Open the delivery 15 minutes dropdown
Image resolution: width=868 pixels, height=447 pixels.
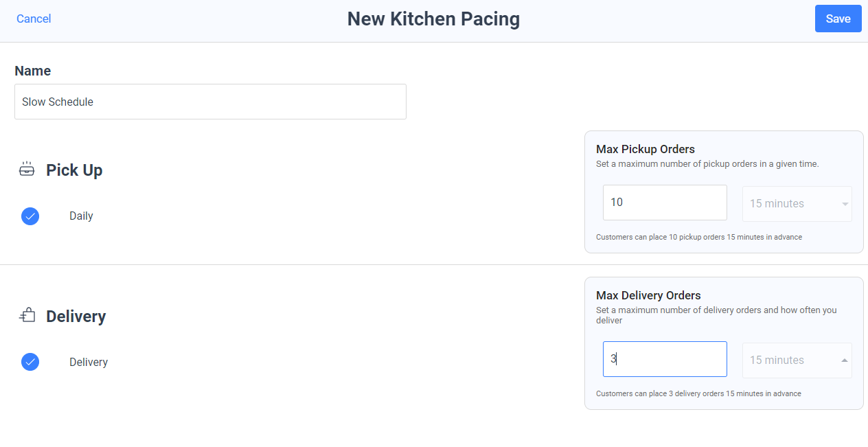pos(797,360)
